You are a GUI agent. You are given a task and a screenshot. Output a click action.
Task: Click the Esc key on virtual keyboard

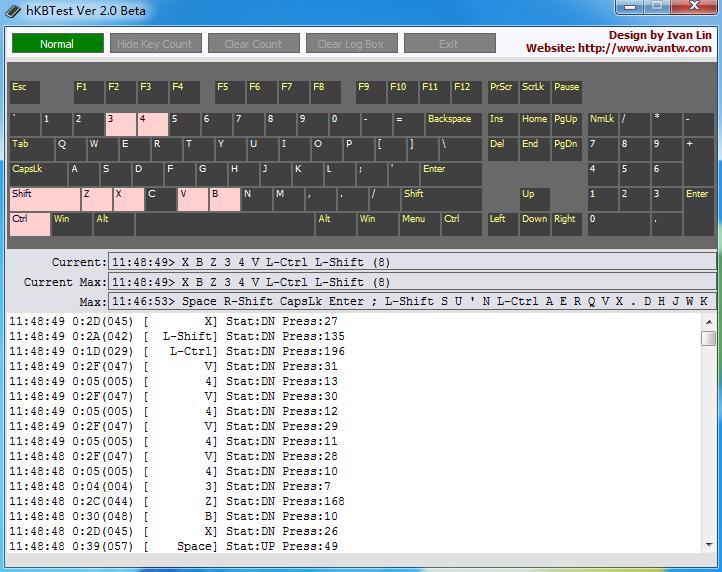click(x=25, y=92)
